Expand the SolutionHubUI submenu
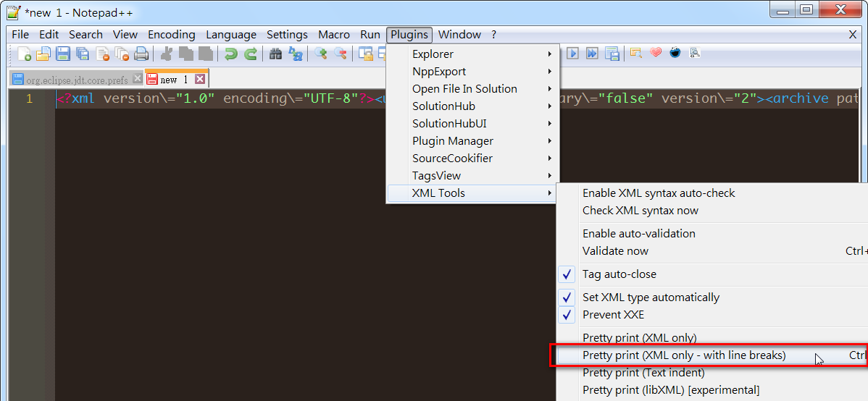This screenshot has width=868, height=401. [473, 124]
